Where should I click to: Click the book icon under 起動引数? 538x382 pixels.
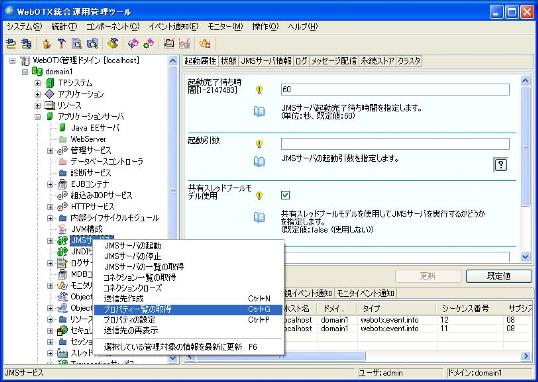pos(259,162)
